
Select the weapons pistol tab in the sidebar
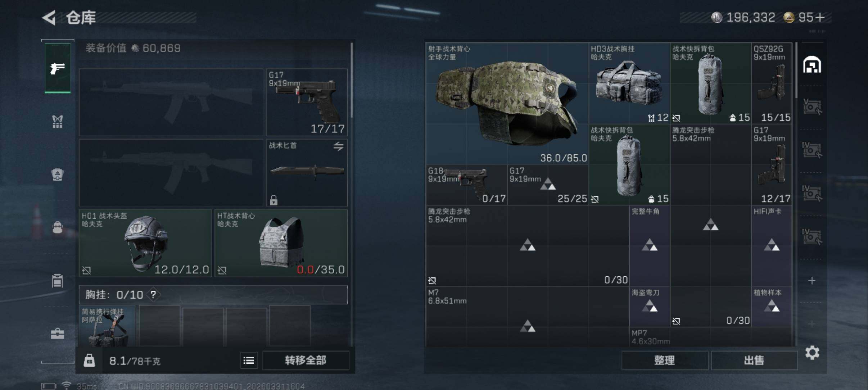[58, 68]
